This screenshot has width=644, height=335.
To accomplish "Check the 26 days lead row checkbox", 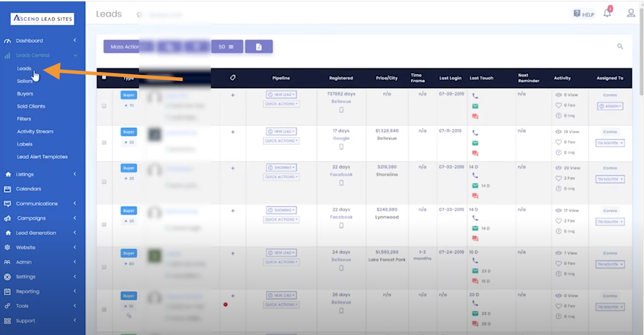I will coord(104,310).
